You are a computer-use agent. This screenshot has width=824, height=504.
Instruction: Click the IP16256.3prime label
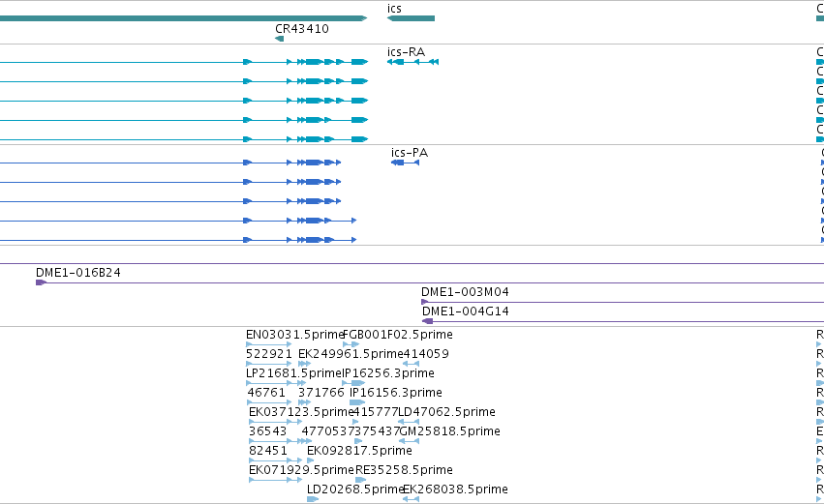[x=388, y=373]
